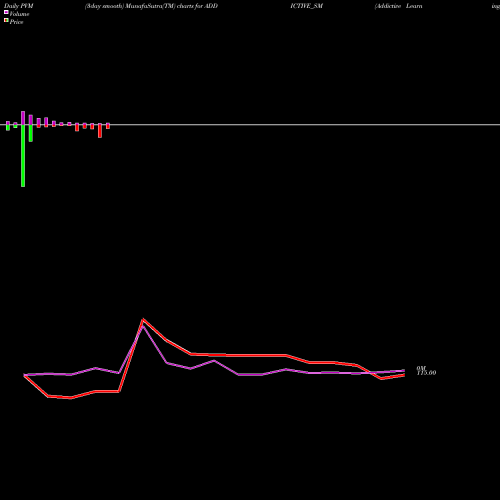
Task: Click the "ICTIVE_SM" symbol text
Action: click(306, 6)
